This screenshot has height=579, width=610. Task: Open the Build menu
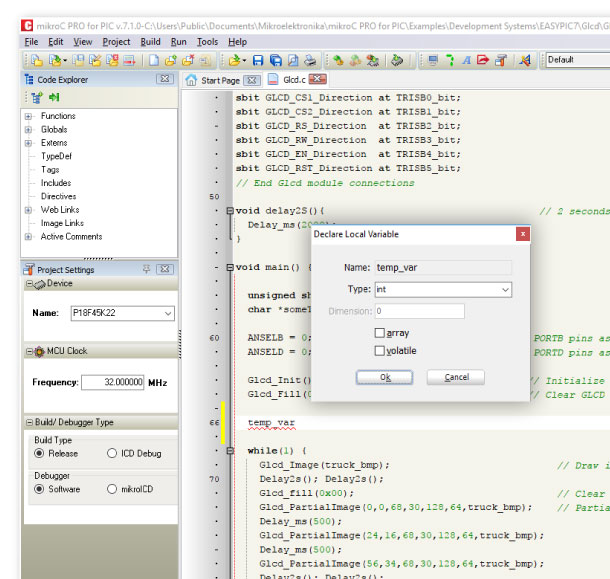150,42
